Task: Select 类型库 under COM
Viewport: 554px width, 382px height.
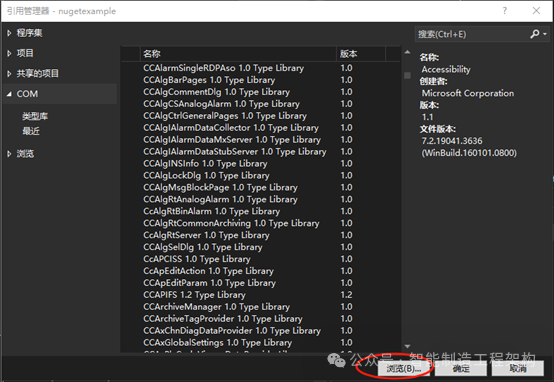Action: point(35,116)
